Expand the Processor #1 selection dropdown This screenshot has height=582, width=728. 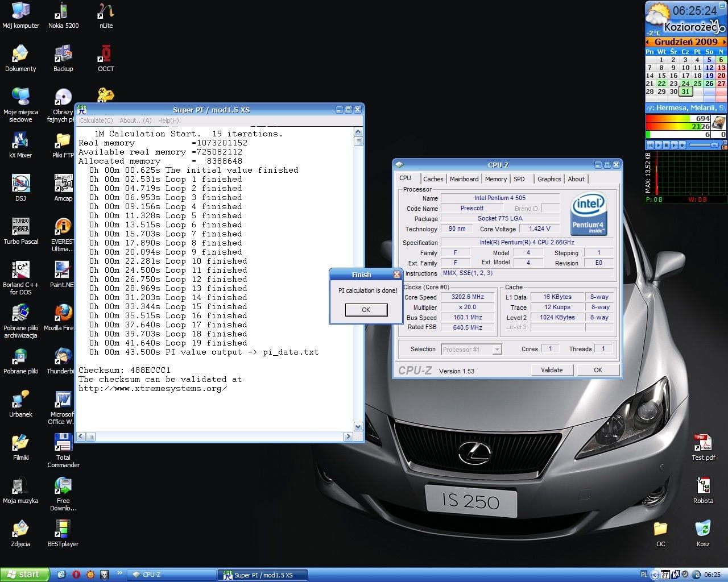(x=498, y=350)
